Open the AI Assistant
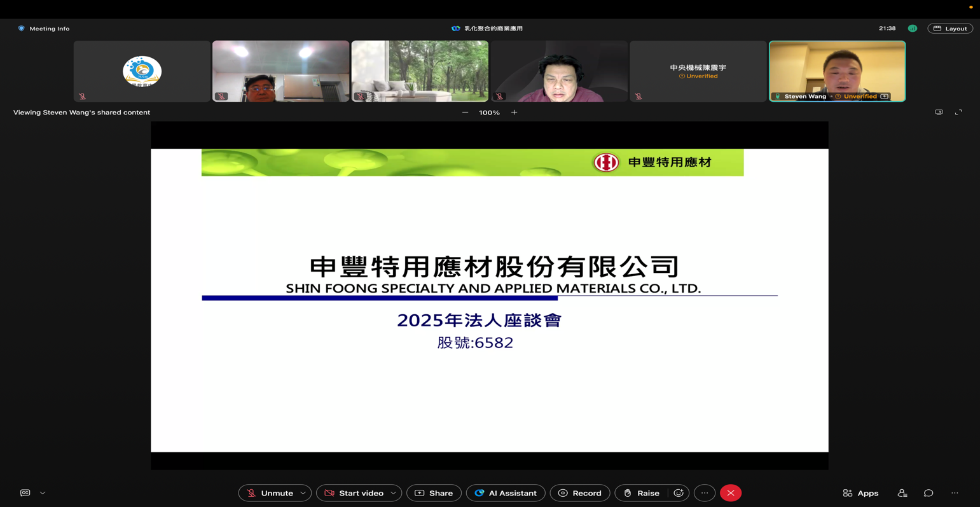The image size is (980, 507). pyautogui.click(x=506, y=493)
